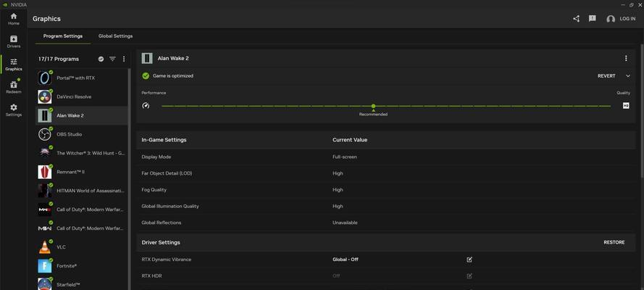Screen dimensions: 644x290
Task: Click the Fog Quality row
Action: click(x=385, y=190)
